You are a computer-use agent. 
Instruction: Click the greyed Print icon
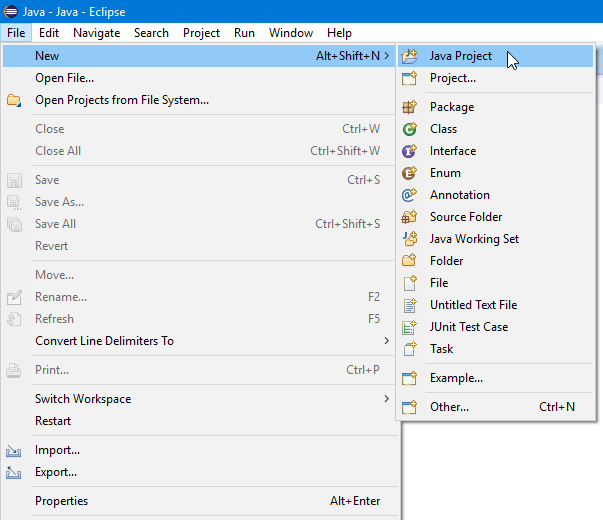point(14,370)
